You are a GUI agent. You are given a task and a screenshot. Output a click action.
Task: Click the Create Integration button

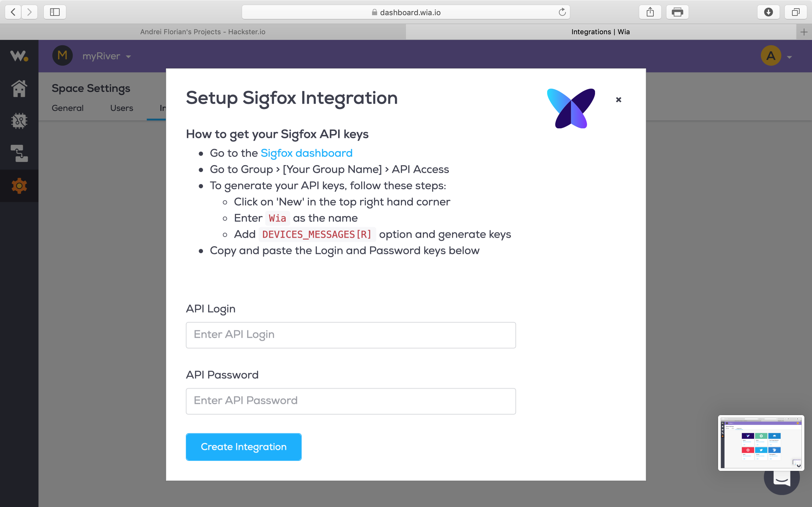coord(244,447)
